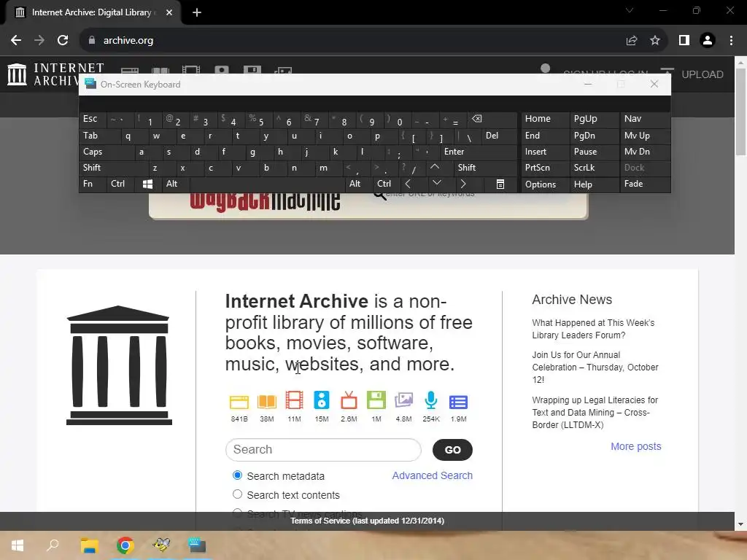Select the Search metadata radio option
This screenshot has height=560, width=747.
click(x=237, y=475)
